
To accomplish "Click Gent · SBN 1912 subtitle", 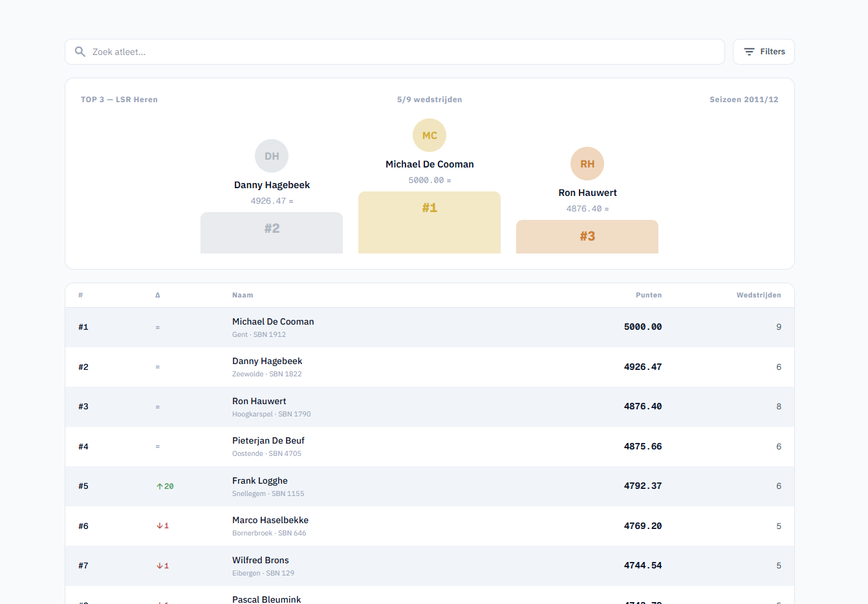I will pos(259,334).
